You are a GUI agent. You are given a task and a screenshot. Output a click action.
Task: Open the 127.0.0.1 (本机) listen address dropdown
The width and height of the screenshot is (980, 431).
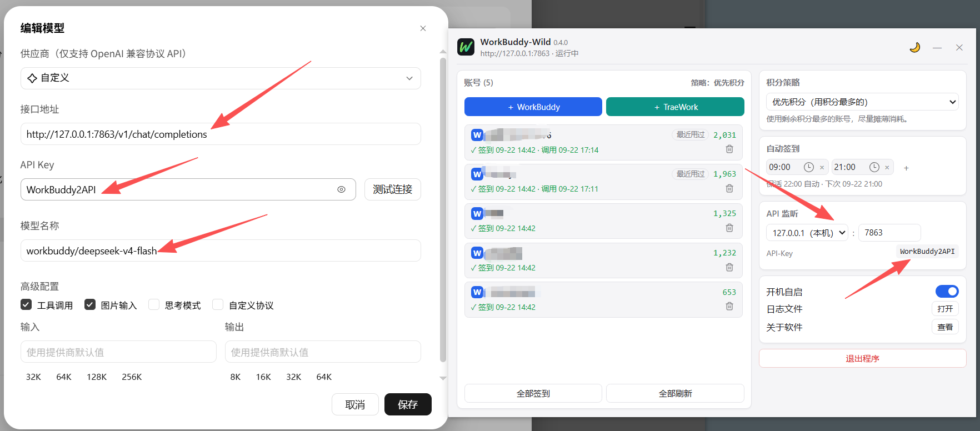click(x=807, y=233)
